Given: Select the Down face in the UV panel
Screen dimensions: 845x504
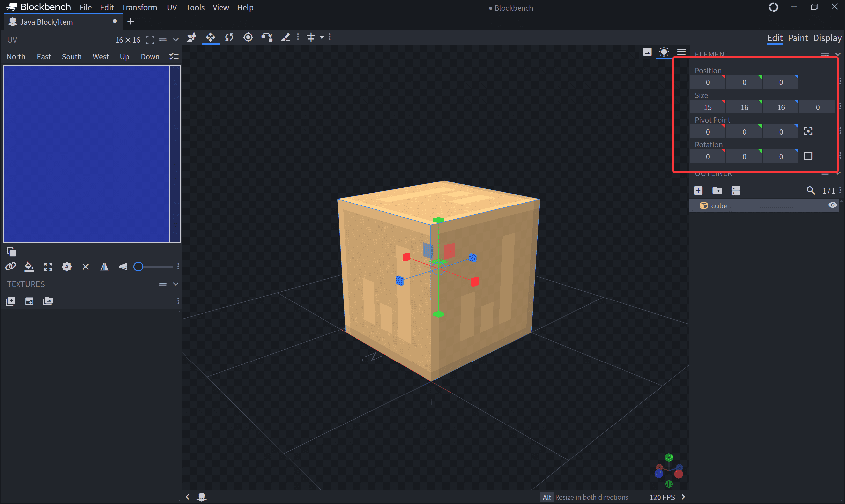Looking at the screenshot, I should coord(150,57).
